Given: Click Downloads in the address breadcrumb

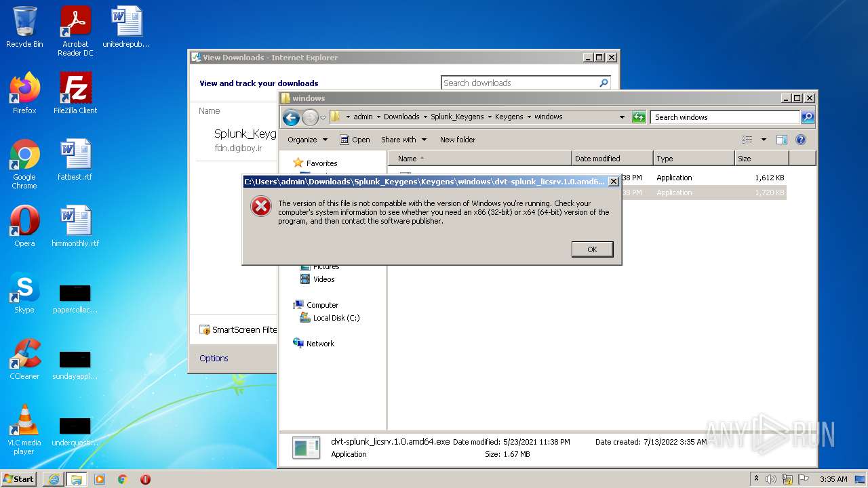Looking at the screenshot, I should 401,117.
